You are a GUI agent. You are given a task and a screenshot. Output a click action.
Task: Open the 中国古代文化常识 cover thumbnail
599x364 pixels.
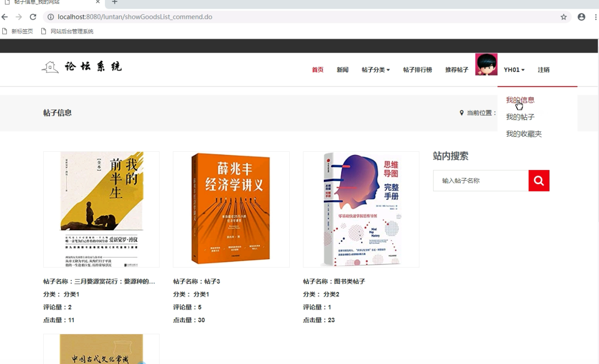[x=101, y=349]
